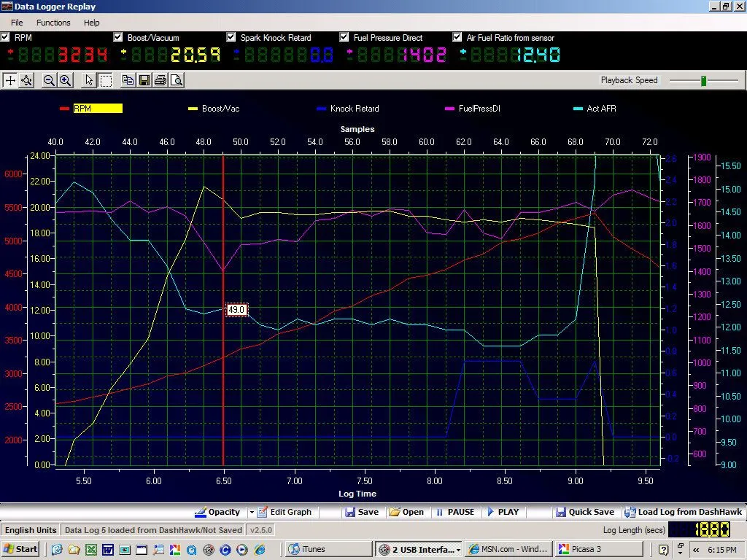Select the pan/move crosshair tool
This screenshot has height=560, width=747.
pos(10,80)
